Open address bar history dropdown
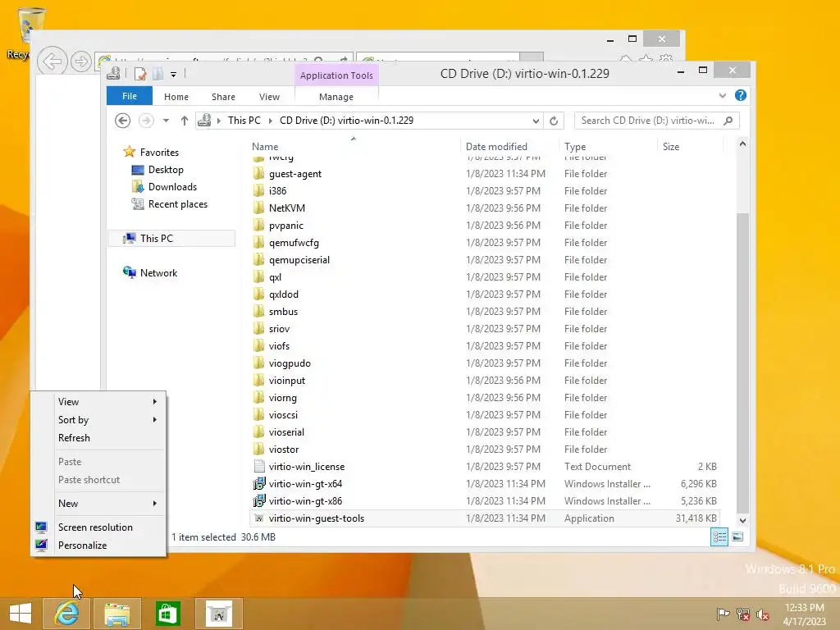 536,121
